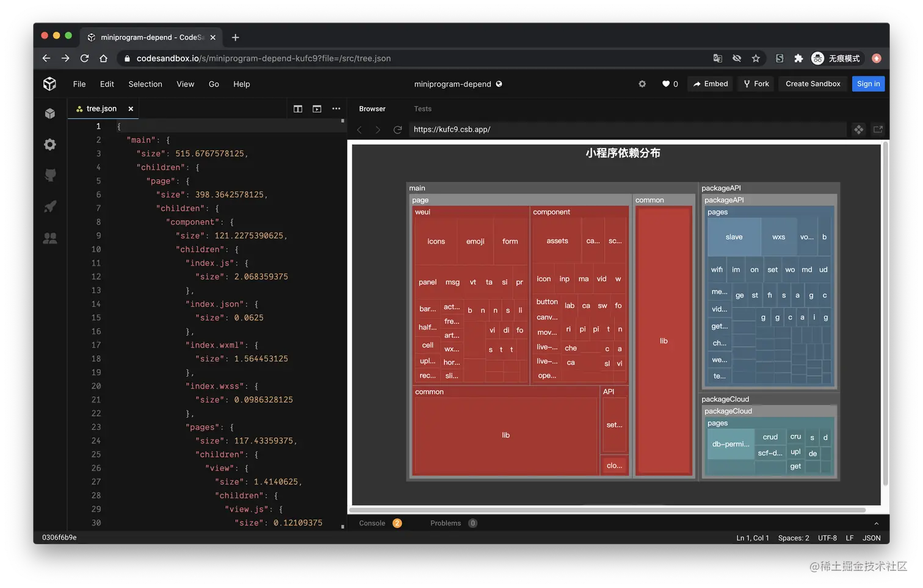Viewport: 923px width, 588px height.
Task: Expand the bottom devtools panel chevron
Action: pyautogui.click(x=876, y=523)
